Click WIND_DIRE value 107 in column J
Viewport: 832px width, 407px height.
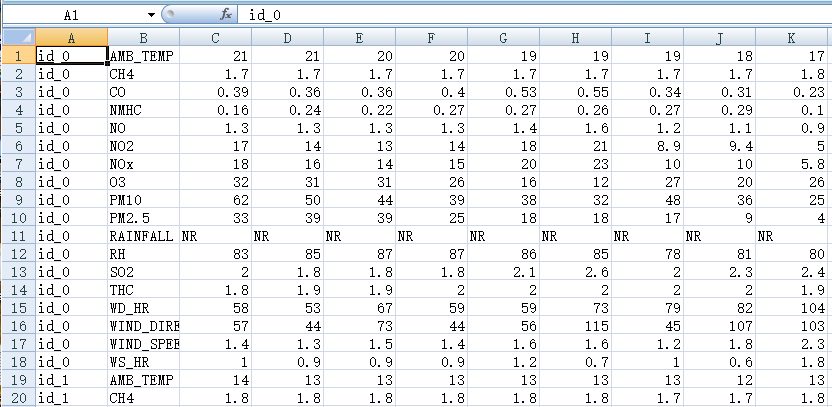(720, 325)
